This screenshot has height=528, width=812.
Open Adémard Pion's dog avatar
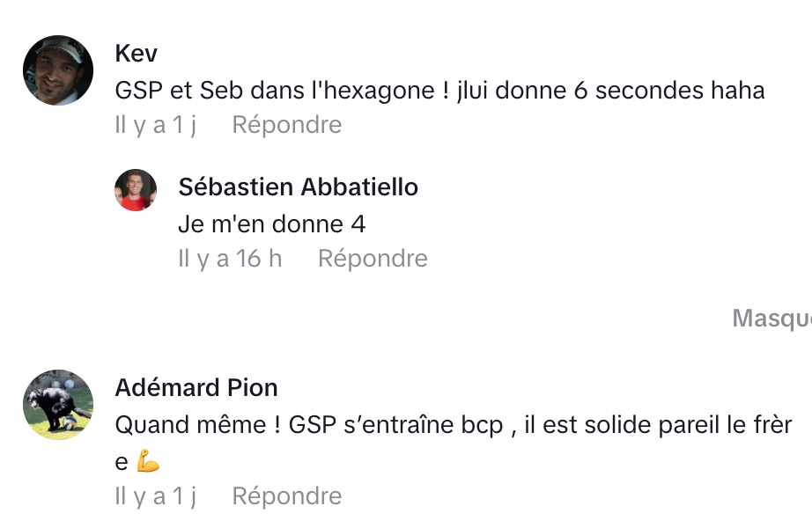pos(58,405)
